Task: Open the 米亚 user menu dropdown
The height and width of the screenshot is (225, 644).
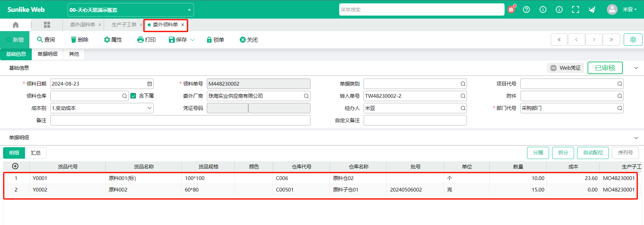Action: click(x=629, y=9)
